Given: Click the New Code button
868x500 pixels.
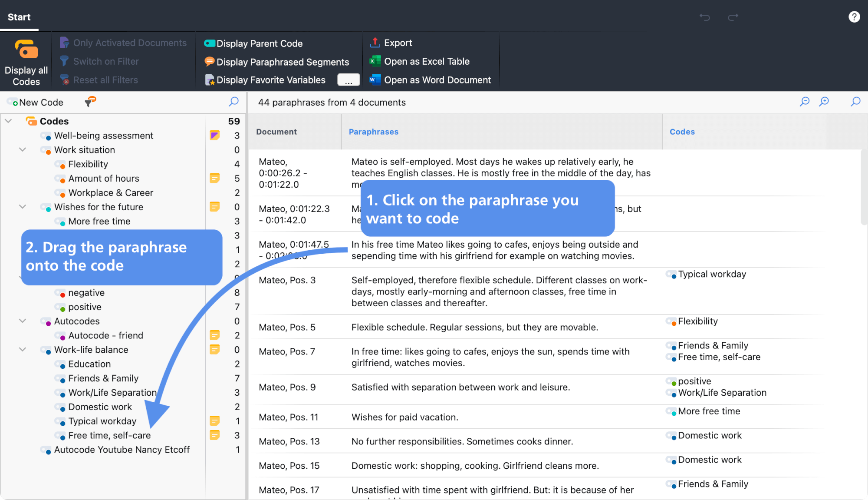Looking at the screenshot, I should pyautogui.click(x=35, y=103).
